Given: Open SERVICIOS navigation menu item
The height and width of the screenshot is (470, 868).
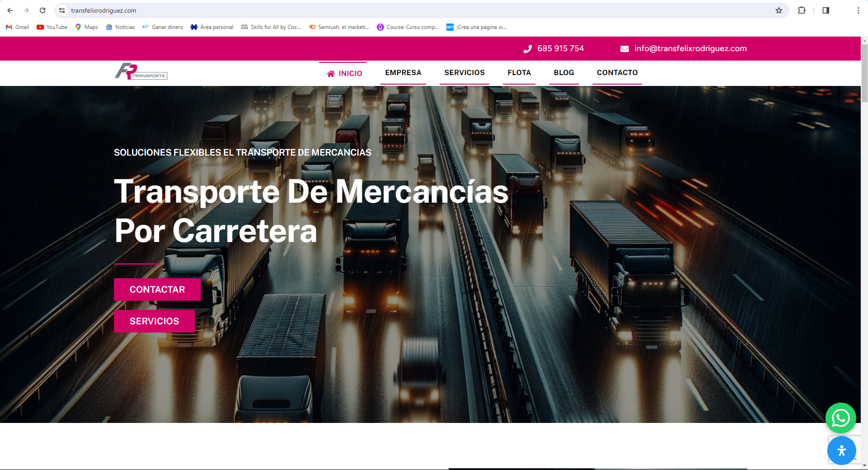Looking at the screenshot, I should pos(465,72).
